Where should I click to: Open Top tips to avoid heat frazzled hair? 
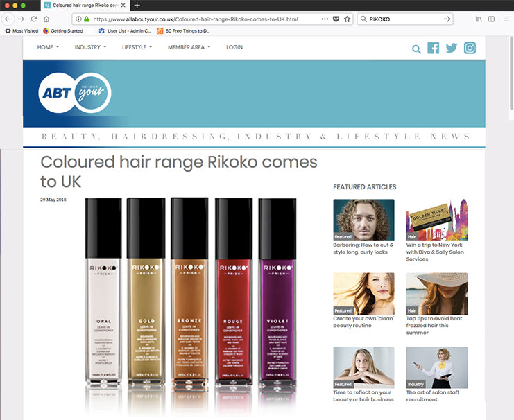pos(434,325)
